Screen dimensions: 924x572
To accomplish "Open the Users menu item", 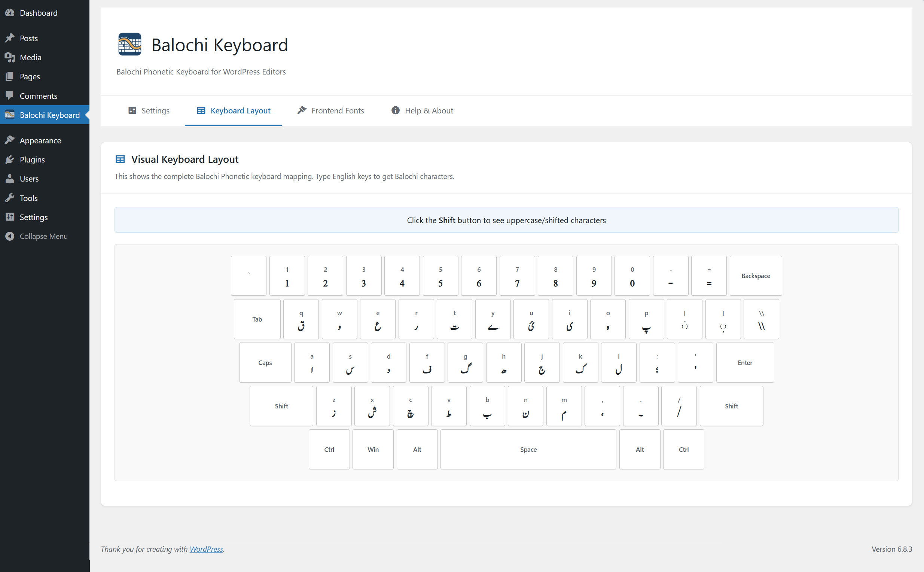I will [45, 179].
